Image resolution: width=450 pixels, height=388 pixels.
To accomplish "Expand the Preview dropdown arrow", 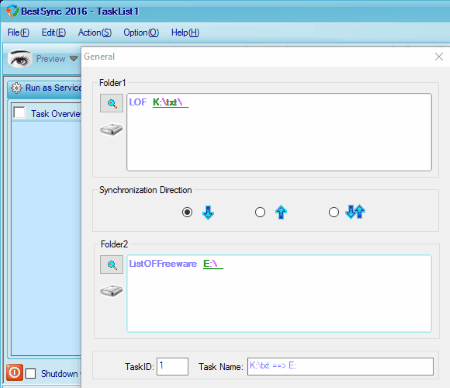I will (x=74, y=59).
